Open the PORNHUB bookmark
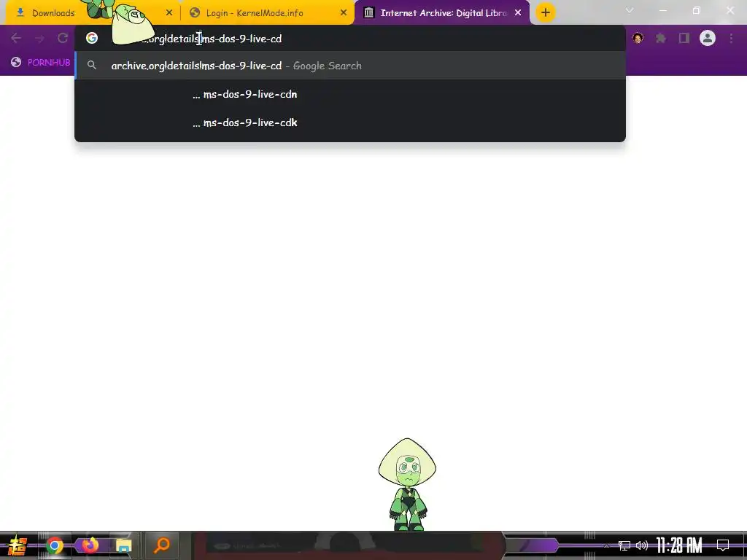Viewport: 747px width, 560px height. pos(41,63)
